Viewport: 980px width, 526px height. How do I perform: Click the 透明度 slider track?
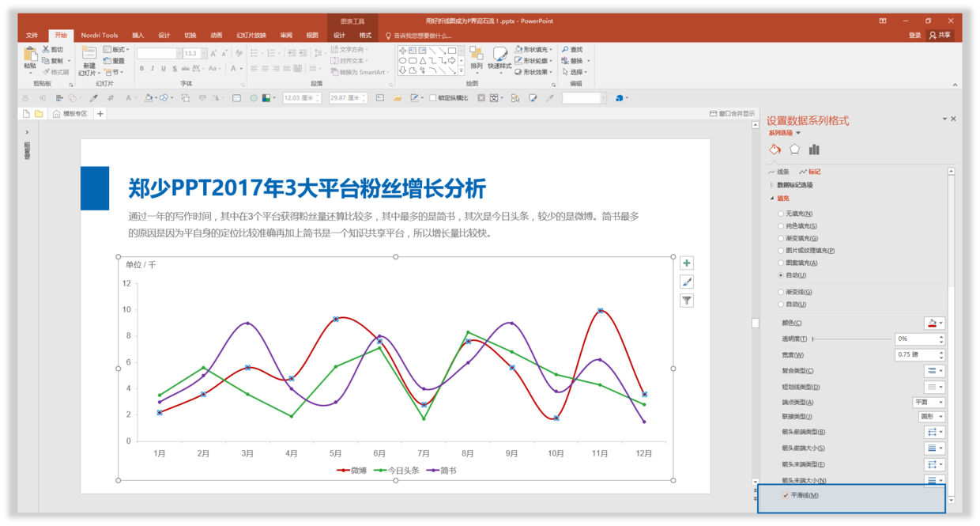tap(851, 339)
